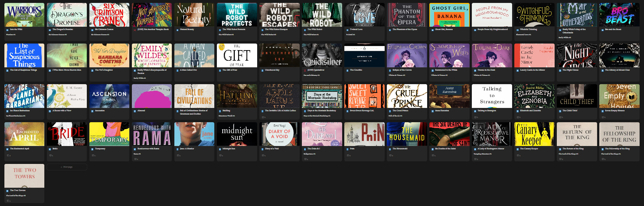Click the title text 'A Lady of Rooksgrave Manor'
Image resolution: width=644 pixels, height=206 pixels.
tap(491, 149)
